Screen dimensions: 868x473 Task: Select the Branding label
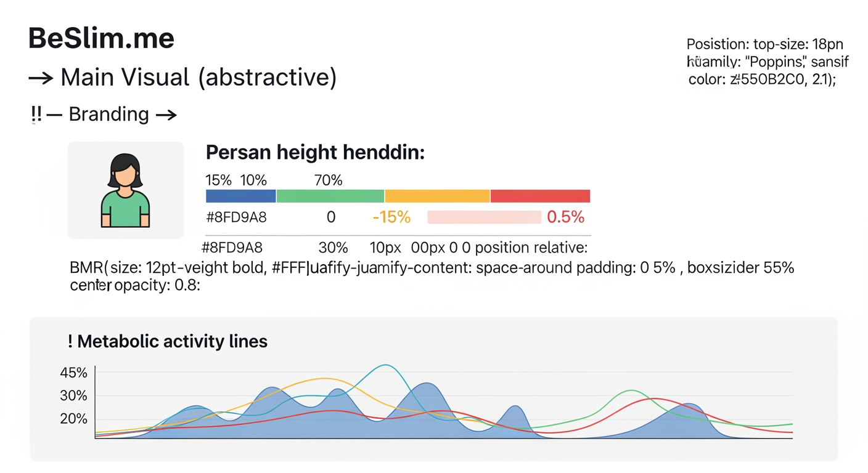108,115
